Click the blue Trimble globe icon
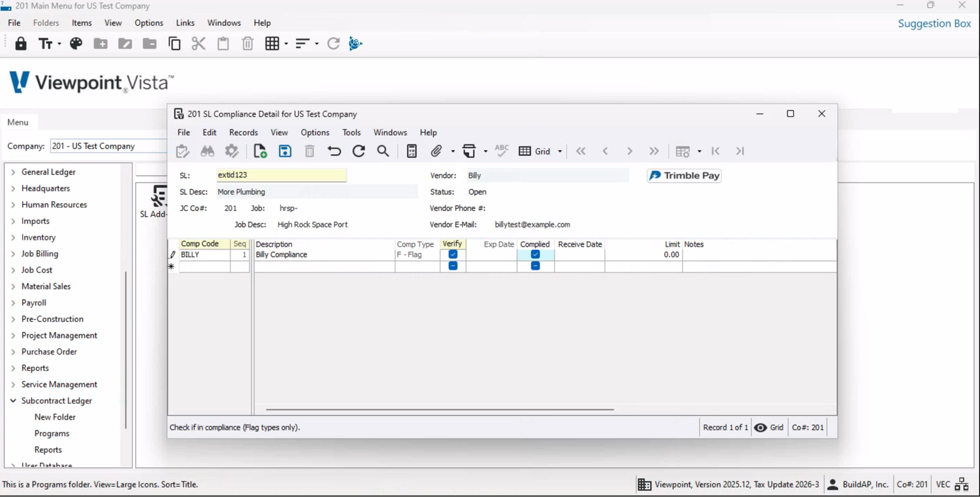 tap(355, 44)
